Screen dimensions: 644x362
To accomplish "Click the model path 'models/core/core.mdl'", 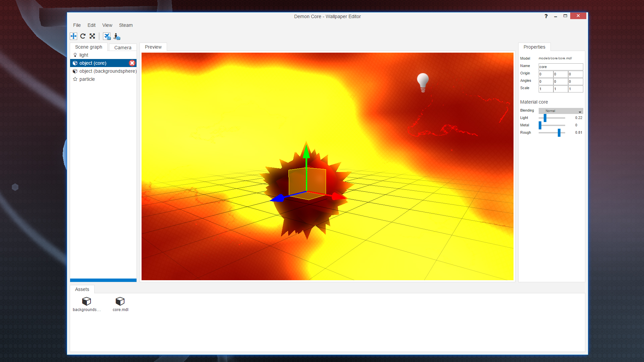I will coord(555,58).
